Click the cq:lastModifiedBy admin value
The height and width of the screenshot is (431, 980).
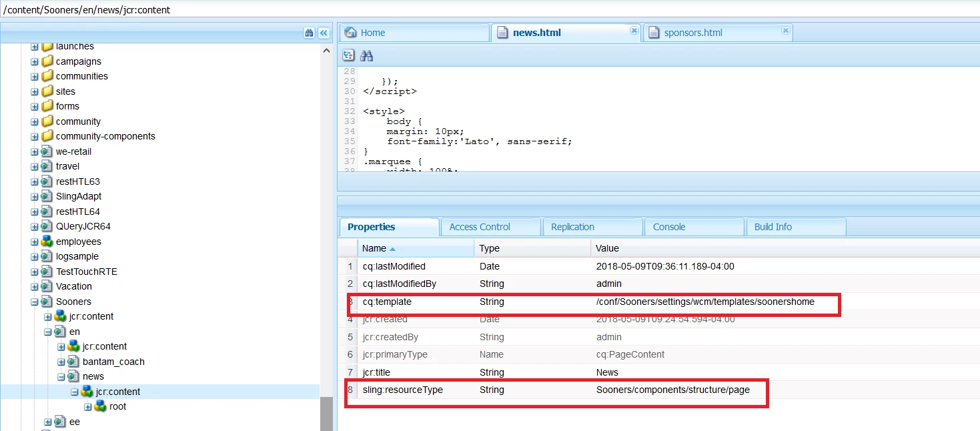[608, 284]
